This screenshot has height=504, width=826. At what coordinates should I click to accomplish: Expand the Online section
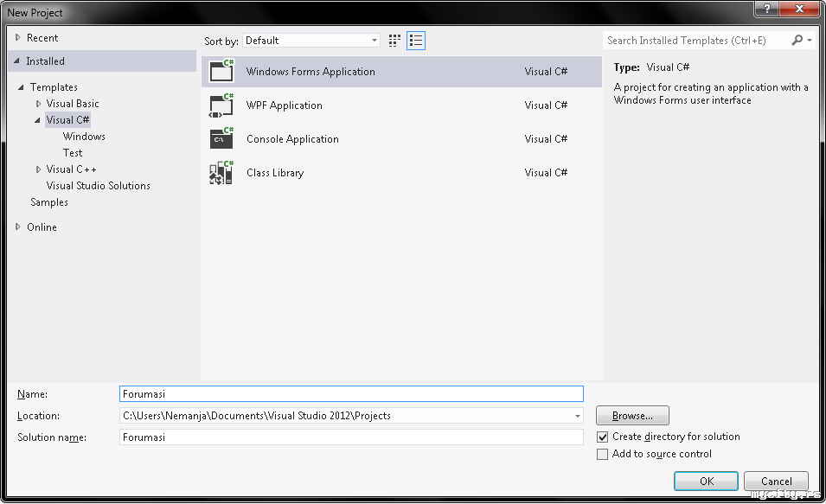[18, 227]
